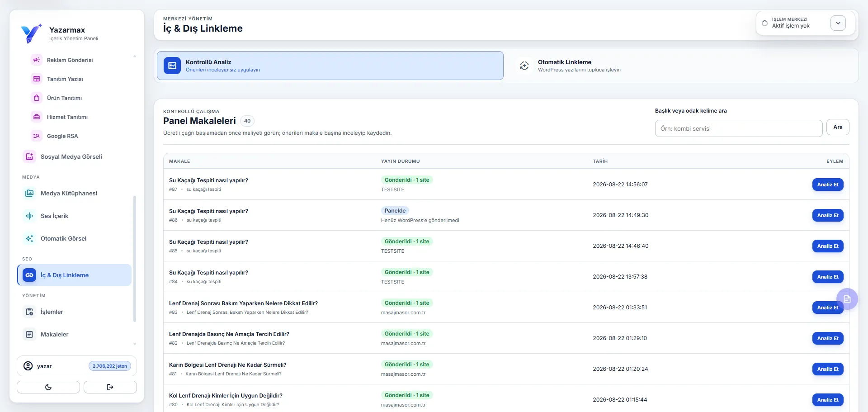Toggle dark mode moon button
The image size is (868, 412).
tap(48, 387)
